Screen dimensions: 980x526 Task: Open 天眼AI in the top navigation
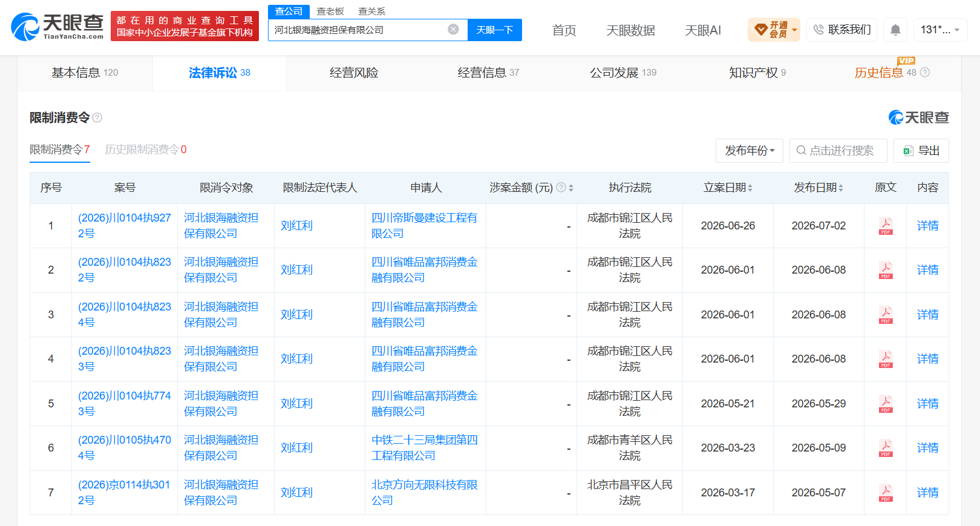(703, 30)
